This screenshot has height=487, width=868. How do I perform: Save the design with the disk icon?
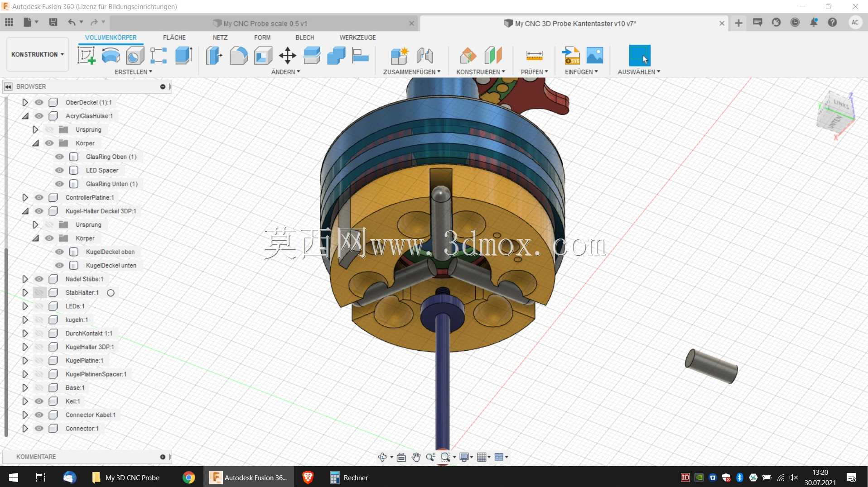(53, 22)
